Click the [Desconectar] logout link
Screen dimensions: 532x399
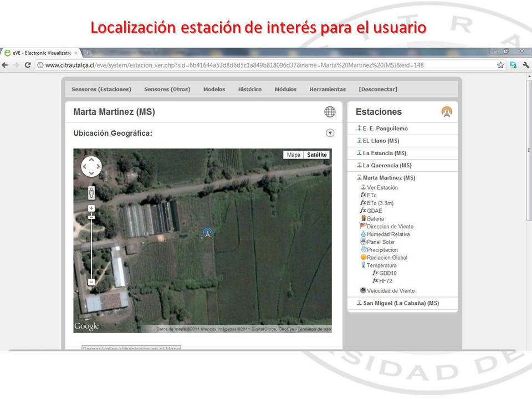click(x=378, y=89)
